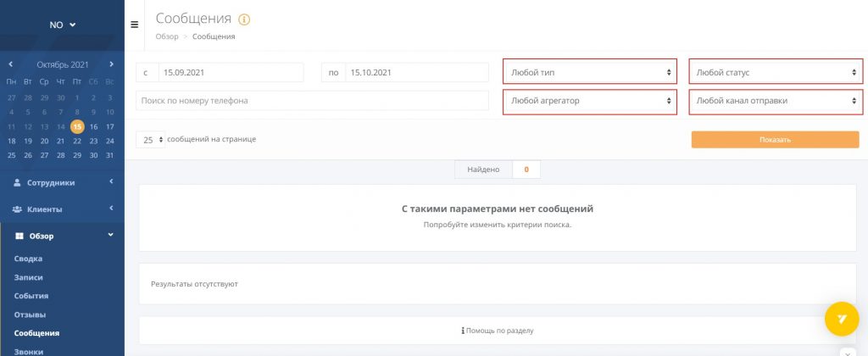Open the Любой тип dropdown
Image resolution: width=868 pixels, height=356 pixels.
[590, 72]
